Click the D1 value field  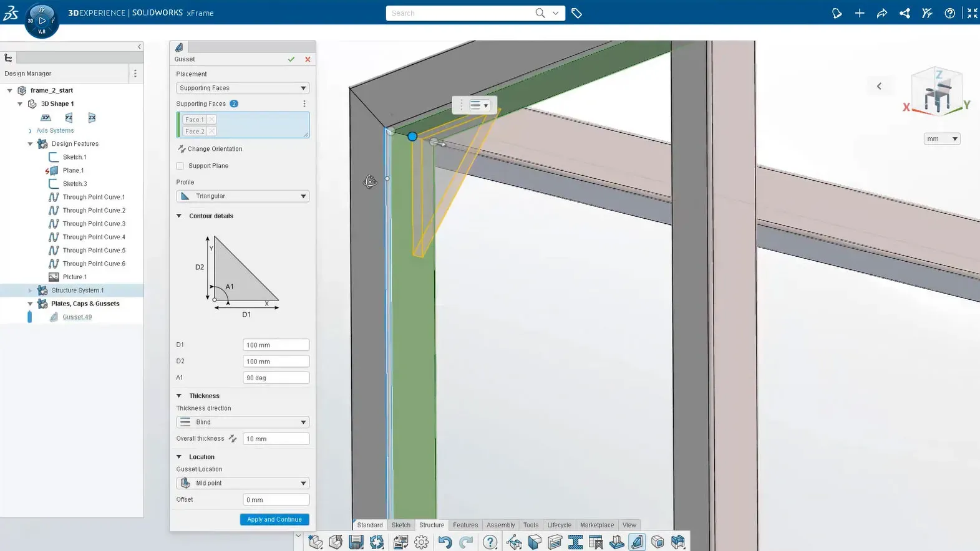276,345
